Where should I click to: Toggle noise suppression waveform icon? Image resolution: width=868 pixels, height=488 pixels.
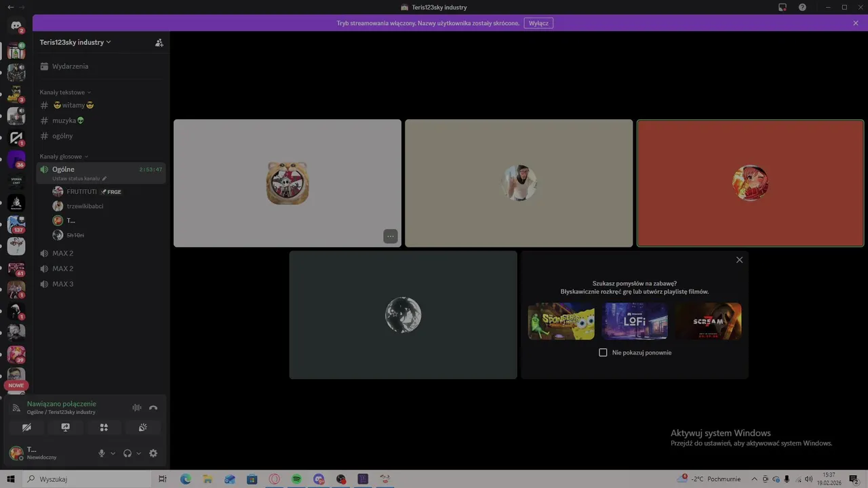tap(136, 407)
